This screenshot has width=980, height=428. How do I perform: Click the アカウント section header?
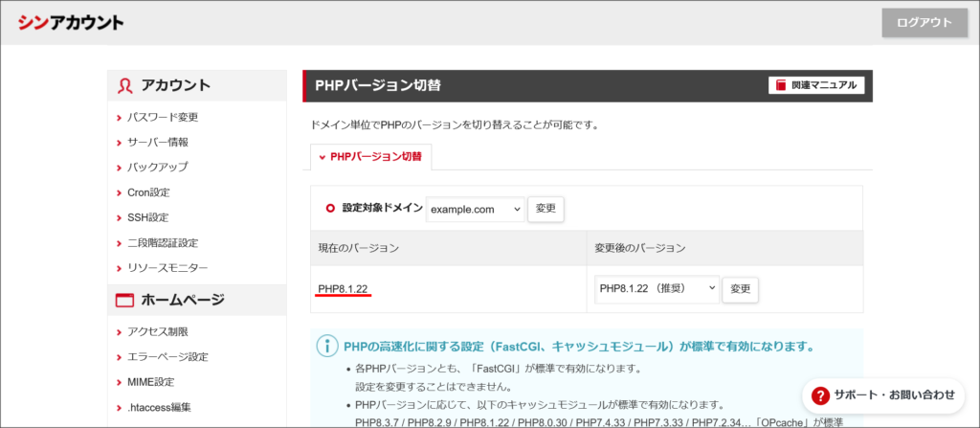click(197, 86)
